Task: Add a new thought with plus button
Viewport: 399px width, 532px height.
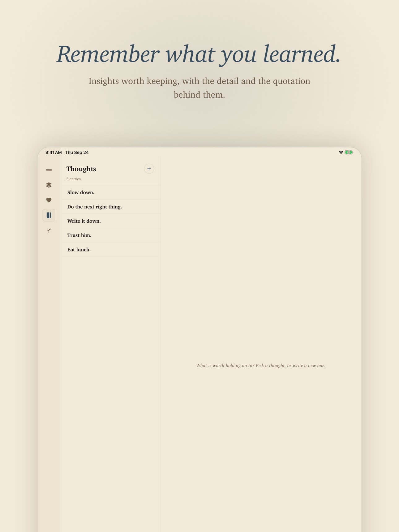Action: (149, 169)
